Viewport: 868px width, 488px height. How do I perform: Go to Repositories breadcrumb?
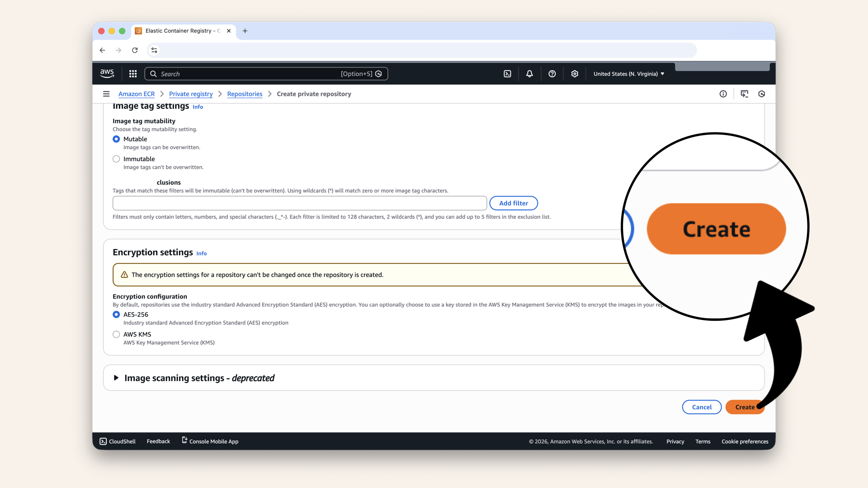point(245,94)
